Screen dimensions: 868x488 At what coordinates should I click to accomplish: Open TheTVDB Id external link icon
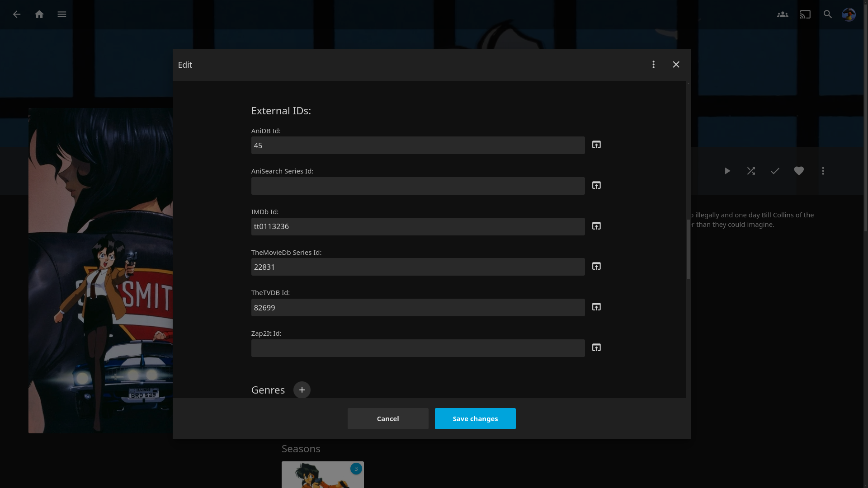(596, 307)
